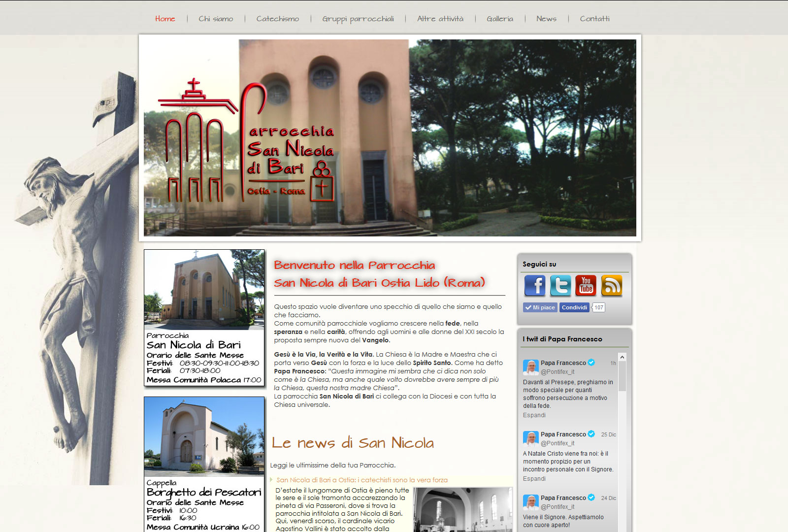
Task: Open the News menu item
Action: pos(546,19)
